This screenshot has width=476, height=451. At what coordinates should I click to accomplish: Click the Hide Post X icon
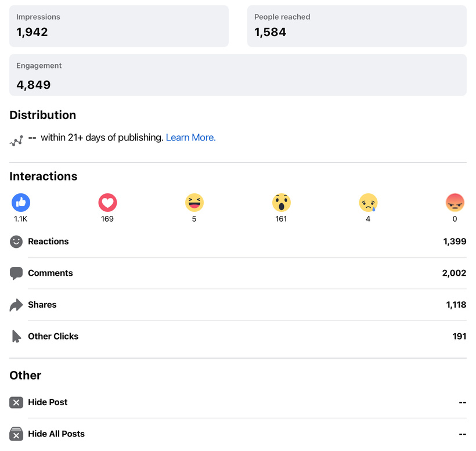(16, 402)
